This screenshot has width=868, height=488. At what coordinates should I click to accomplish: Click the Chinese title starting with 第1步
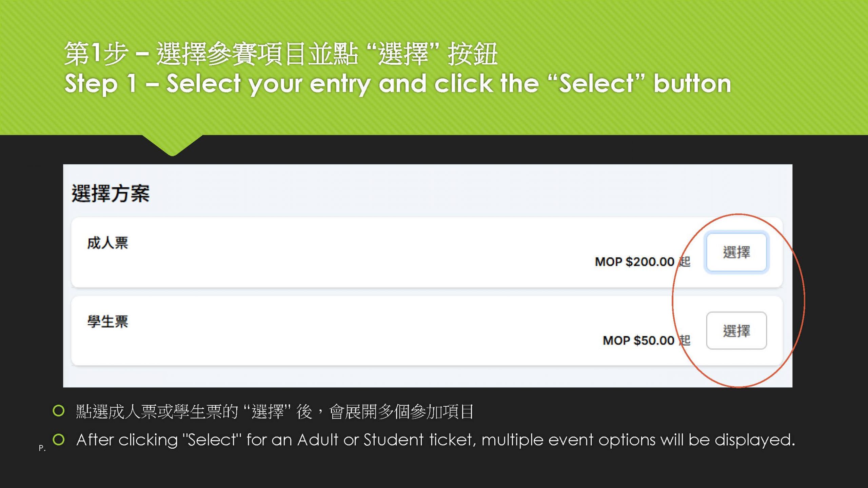tap(280, 54)
